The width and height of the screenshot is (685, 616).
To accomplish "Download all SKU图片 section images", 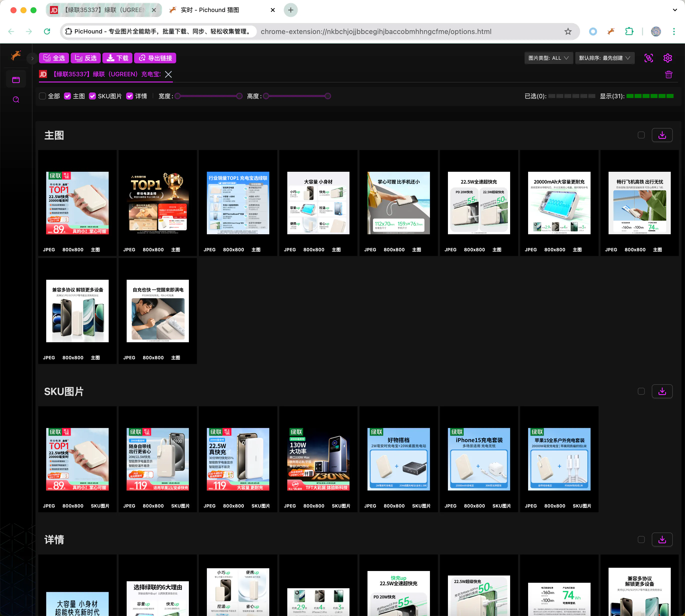I will pyautogui.click(x=662, y=391).
